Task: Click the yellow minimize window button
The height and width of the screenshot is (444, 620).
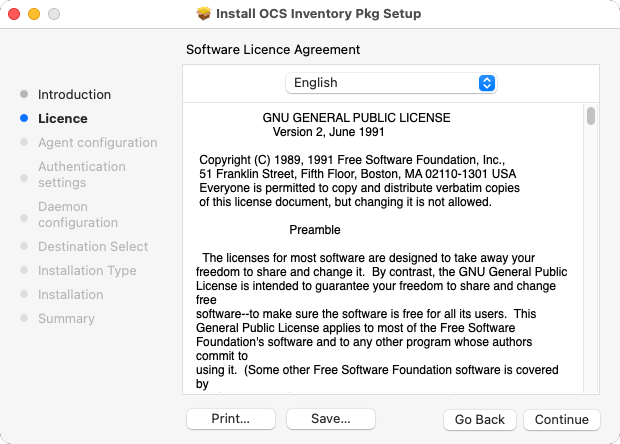Action: 34,14
